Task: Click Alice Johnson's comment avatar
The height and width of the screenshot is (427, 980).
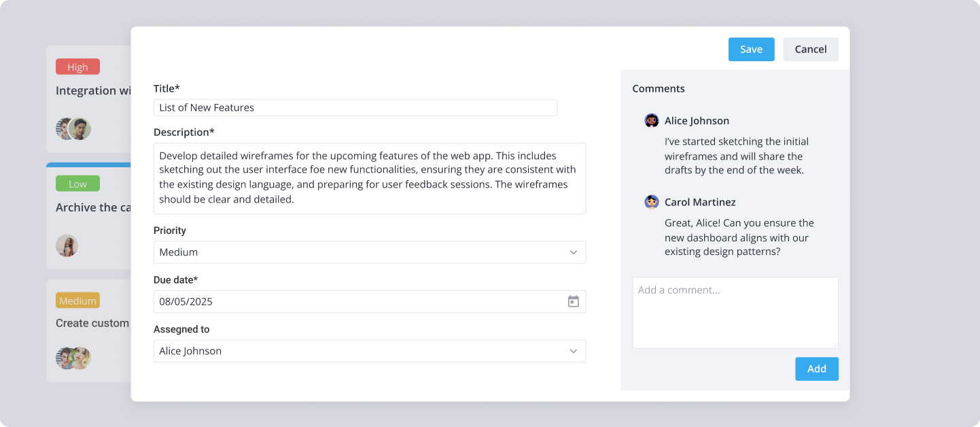Action: 652,120
